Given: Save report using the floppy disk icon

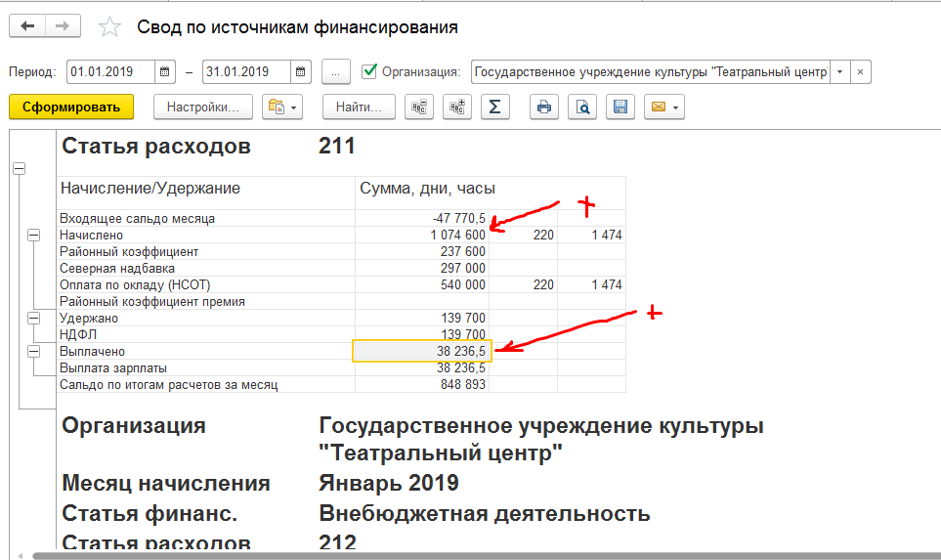Looking at the screenshot, I should point(620,108).
